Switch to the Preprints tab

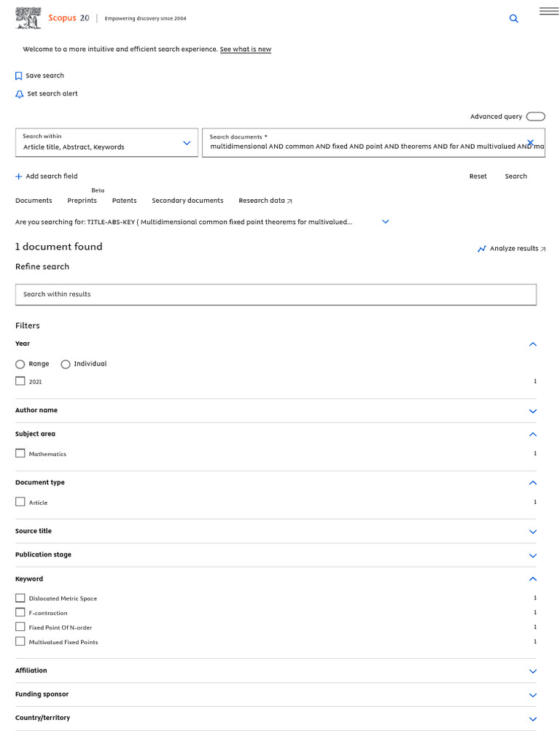pos(82,201)
